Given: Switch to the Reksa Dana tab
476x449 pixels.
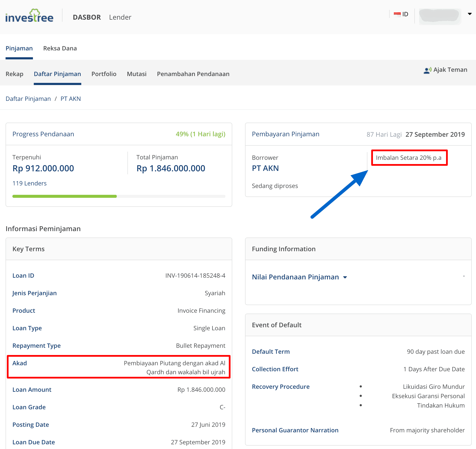Looking at the screenshot, I should 60,48.
